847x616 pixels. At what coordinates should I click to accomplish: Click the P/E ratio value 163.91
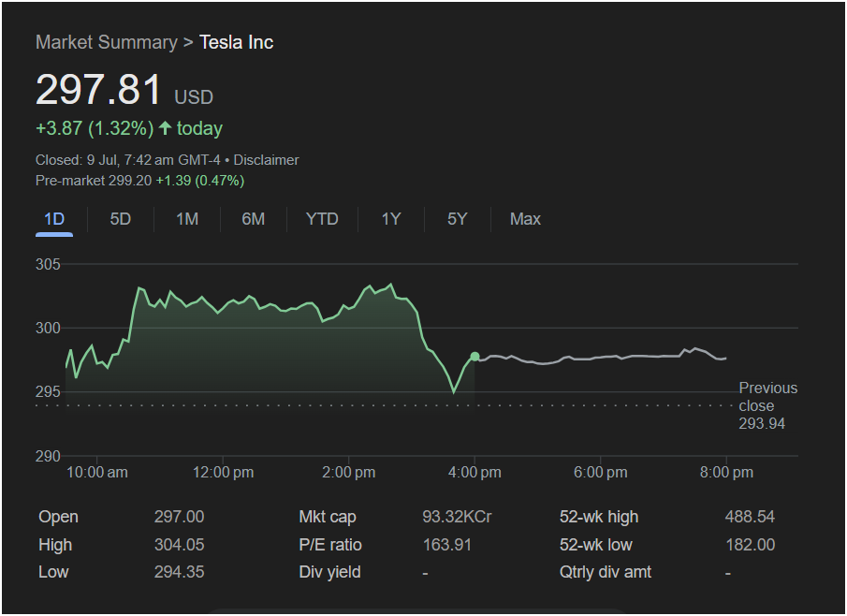pos(446,545)
